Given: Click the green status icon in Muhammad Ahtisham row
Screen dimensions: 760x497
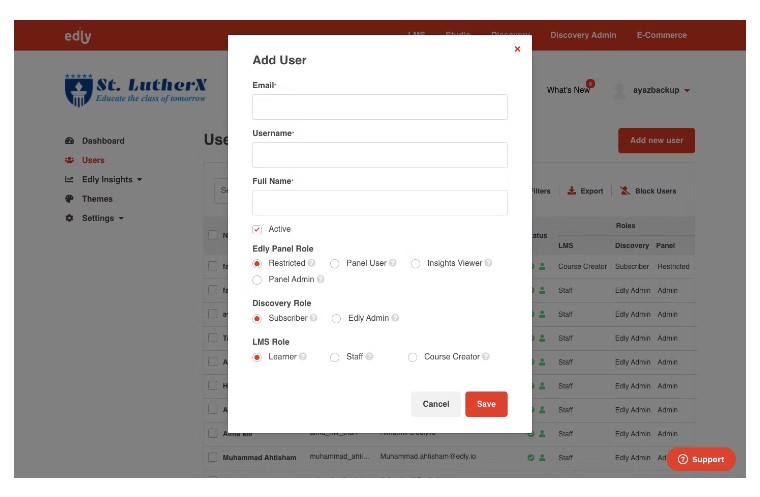Looking at the screenshot, I should coord(531,458).
